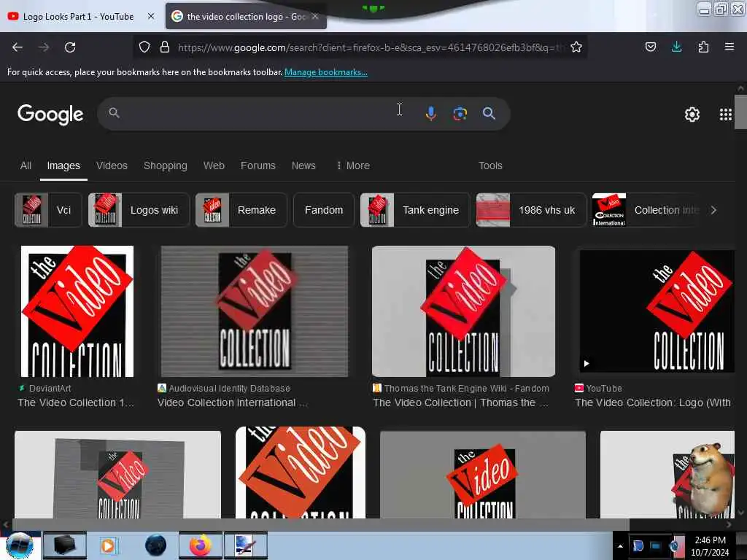Screen dimensions: 747x560
Task: Select the Shopping search tab
Action: 166,166
